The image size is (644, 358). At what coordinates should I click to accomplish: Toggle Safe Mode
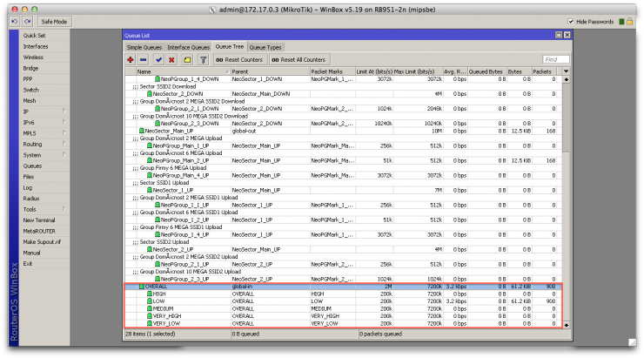coord(54,22)
